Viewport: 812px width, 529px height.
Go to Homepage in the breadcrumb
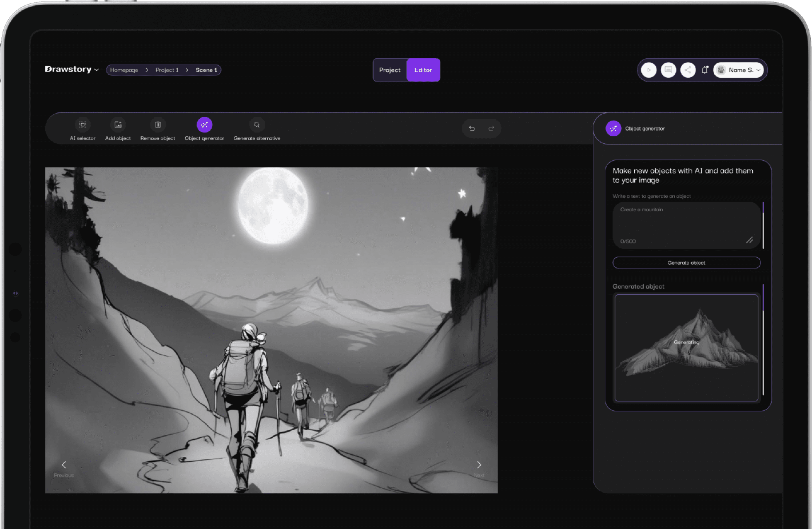point(124,70)
